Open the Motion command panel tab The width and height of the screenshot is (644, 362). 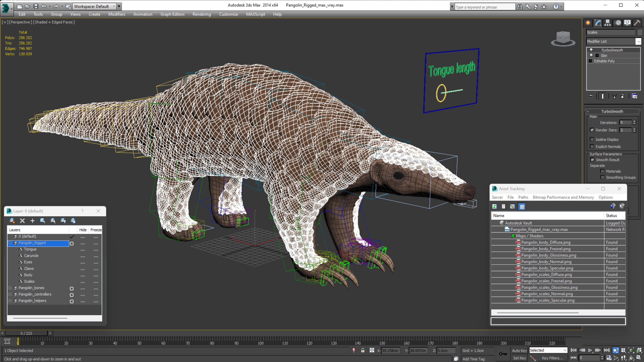[618, 23]
